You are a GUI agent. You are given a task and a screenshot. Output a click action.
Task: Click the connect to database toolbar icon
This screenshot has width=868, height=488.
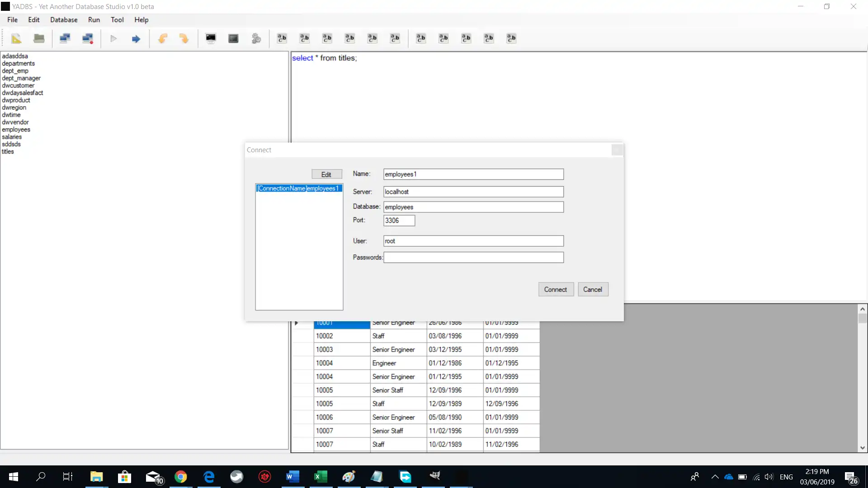point(65,38)
